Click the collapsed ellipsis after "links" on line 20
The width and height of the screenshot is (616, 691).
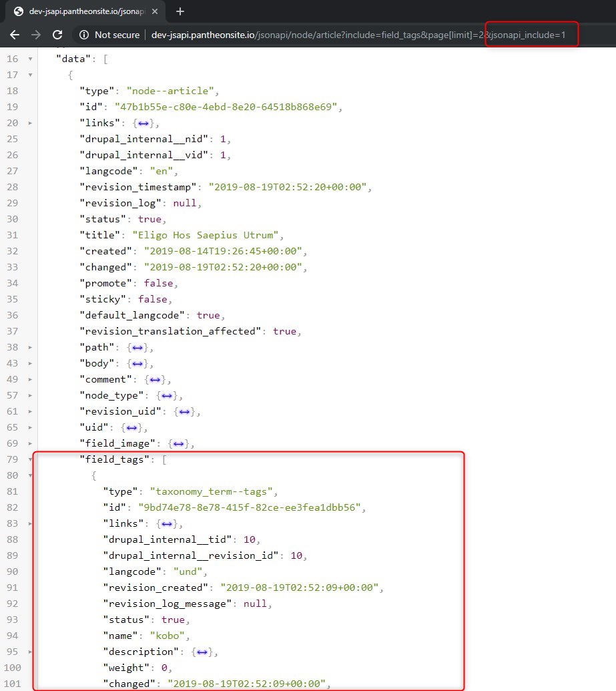pos(143,124)
